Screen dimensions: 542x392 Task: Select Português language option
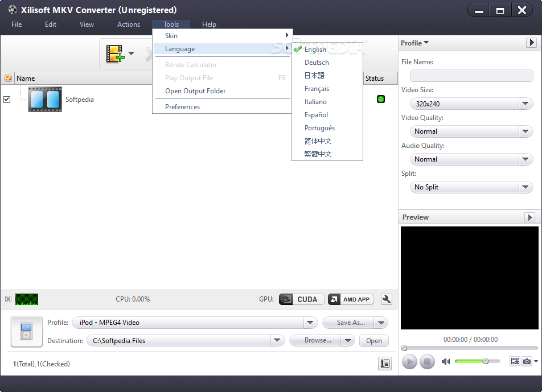click(x=327, y=128)
